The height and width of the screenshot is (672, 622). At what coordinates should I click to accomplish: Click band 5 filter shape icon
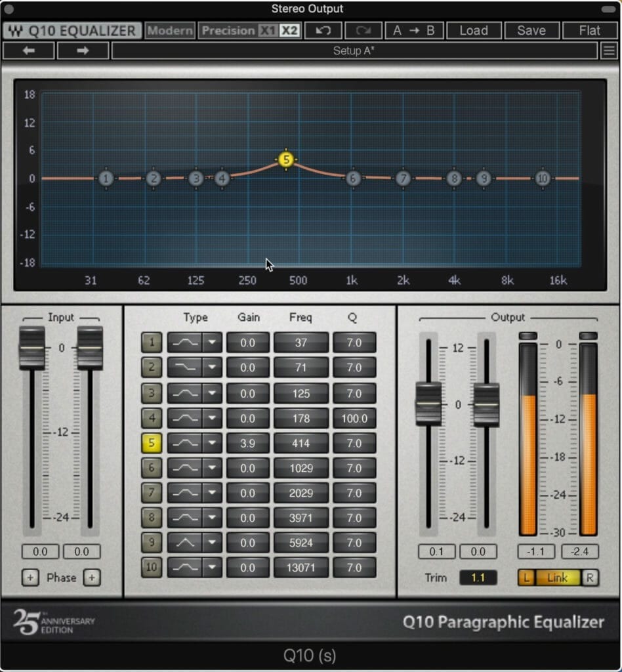click(185, 443)
